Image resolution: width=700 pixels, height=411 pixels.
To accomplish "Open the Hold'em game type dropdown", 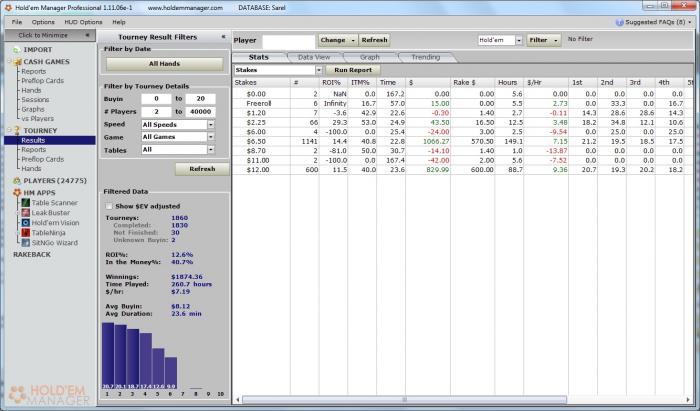I will pos(499,40).
